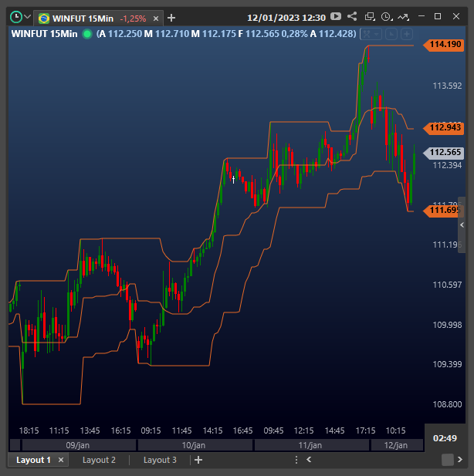
Task: Click the replay play icon next to date
Action: pyautogui.click(x=336, y=16)
